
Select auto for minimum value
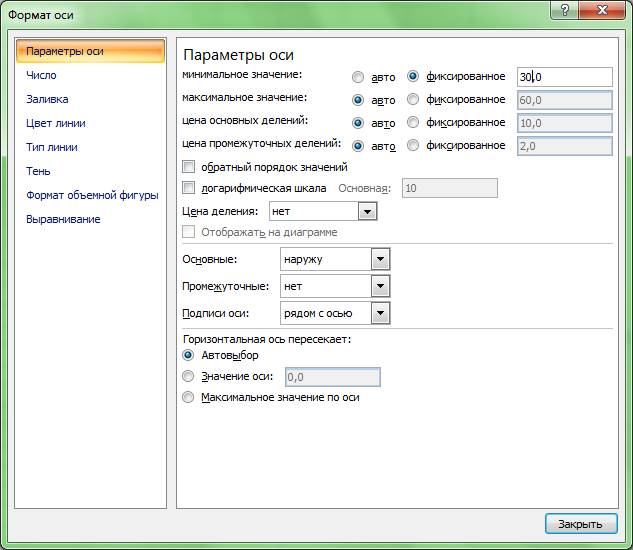pos(358,77)
